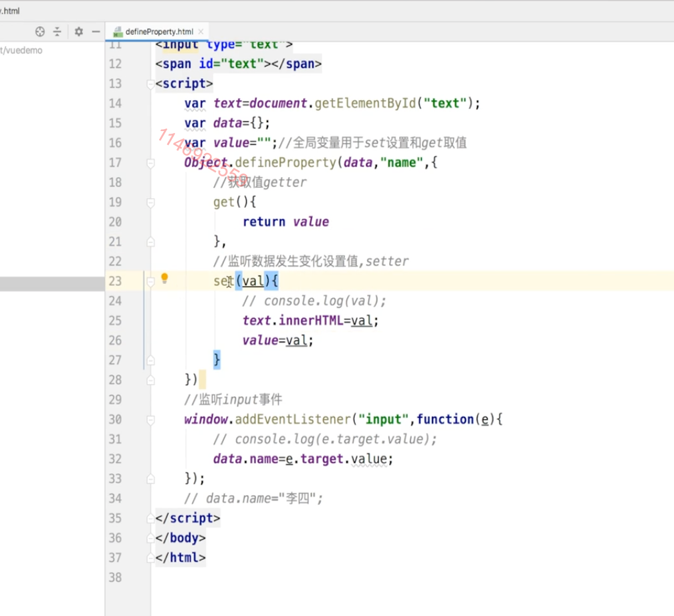Click 'defineProperty' in line 17
The image size is (674, 616).
tap(286, 163)
